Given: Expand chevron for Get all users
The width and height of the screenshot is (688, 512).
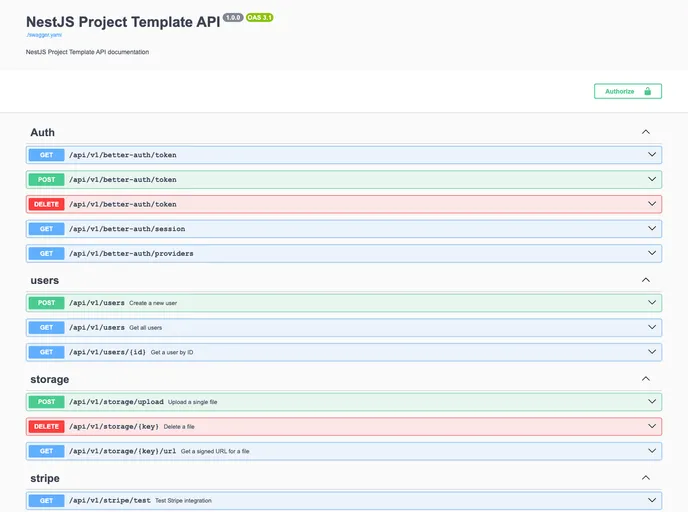Looking at the screenshot, I should [652, 327].
